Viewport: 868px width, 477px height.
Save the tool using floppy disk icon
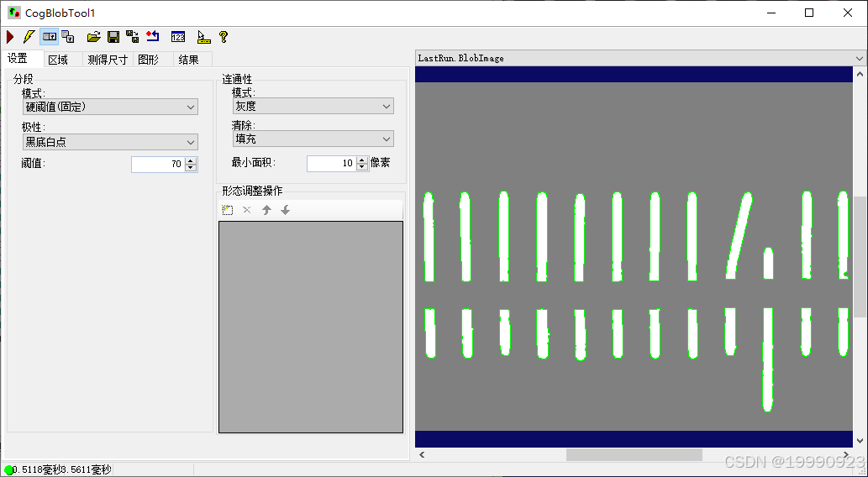113,37
